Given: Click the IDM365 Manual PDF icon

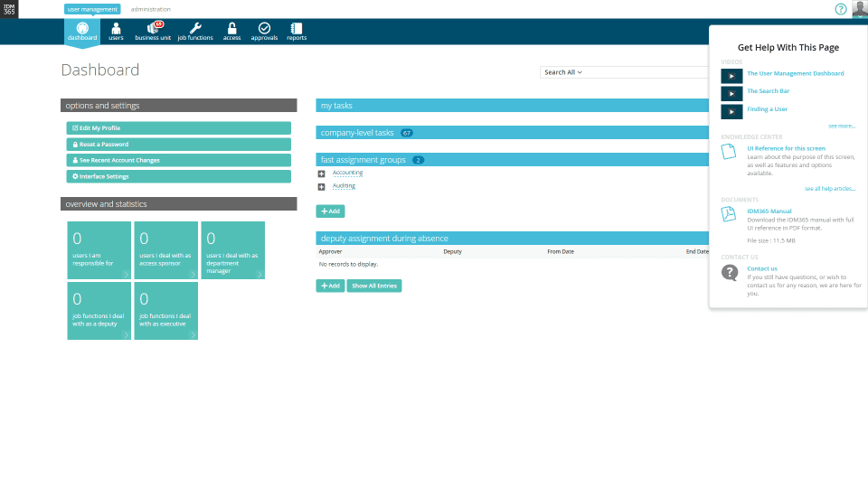Looking at the screenshot, I should 729,214.
